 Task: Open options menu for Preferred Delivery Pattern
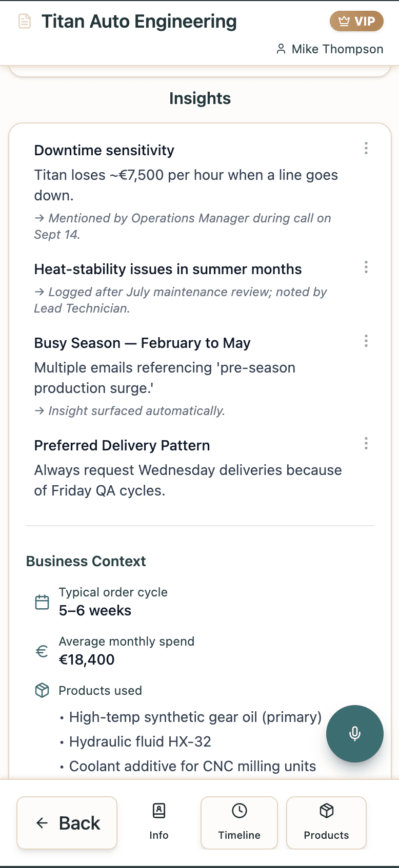point(366,443)
